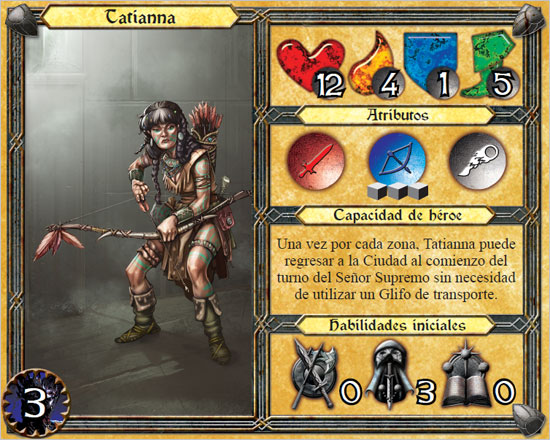Click the green boot speed icon
This screenshot has width=550, height=440.
488,64
